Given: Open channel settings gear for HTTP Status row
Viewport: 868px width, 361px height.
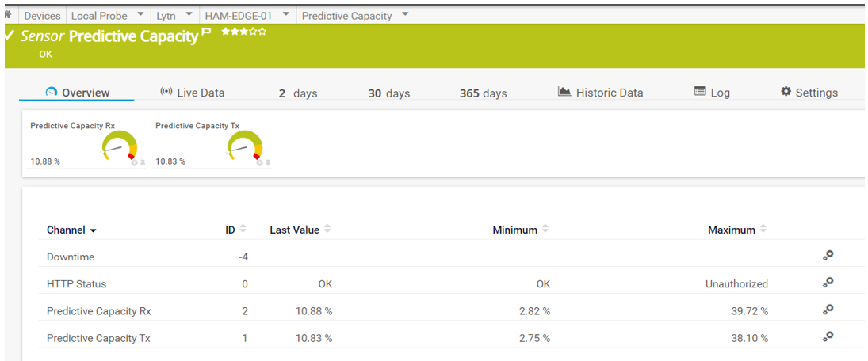Looking at the screenshot, I should 828,283.
